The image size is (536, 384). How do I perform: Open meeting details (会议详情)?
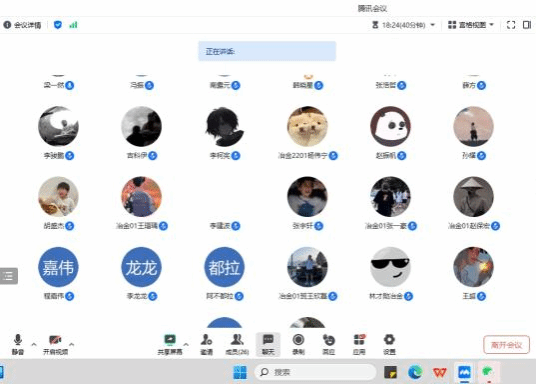tap(22, 25)
